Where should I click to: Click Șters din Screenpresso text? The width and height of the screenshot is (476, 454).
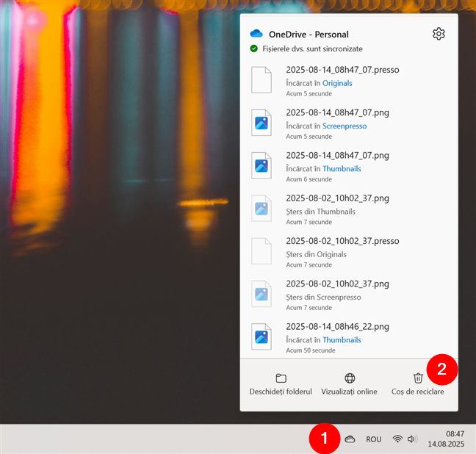click(323, 298)
